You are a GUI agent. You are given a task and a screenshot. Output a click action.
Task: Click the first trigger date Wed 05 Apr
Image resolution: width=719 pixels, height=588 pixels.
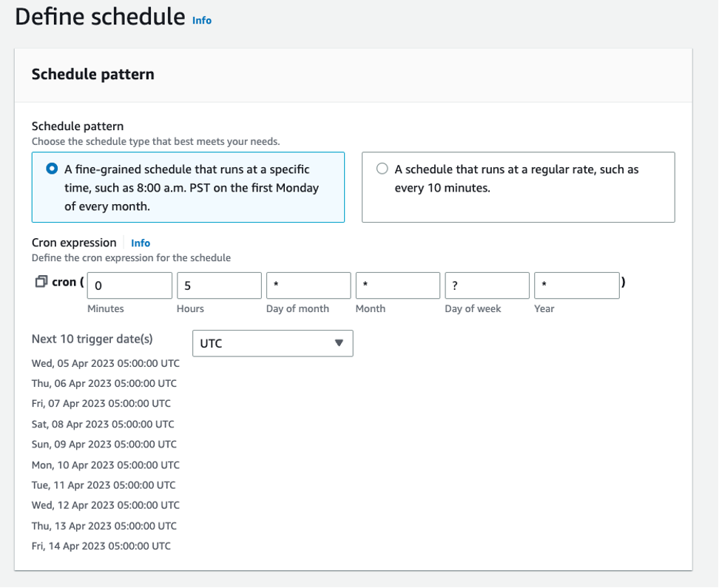pyautogui.click(x=105, y=363)
